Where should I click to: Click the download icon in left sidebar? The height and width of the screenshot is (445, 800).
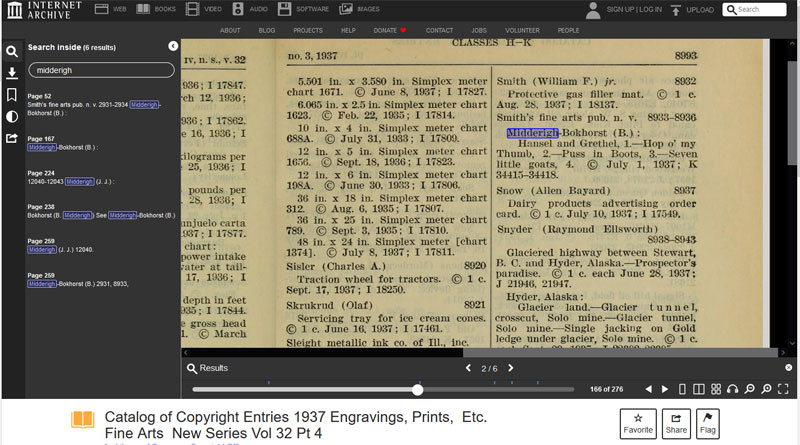pos(12,73)
